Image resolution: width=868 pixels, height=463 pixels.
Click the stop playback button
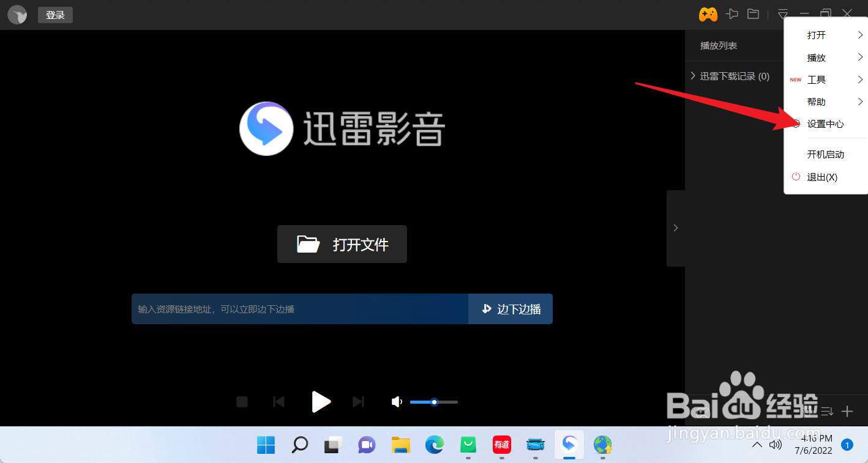click(x=242, y=402)
